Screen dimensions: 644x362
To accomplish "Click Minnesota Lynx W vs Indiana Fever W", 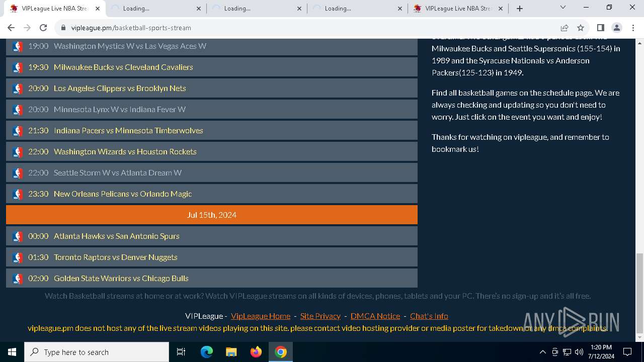I will click(x=120, y=110).
